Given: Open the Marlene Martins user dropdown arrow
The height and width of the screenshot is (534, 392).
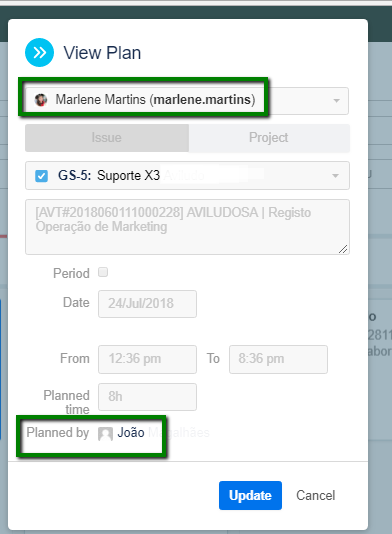Looking at the screenshot, I should [x=336, y=101].
